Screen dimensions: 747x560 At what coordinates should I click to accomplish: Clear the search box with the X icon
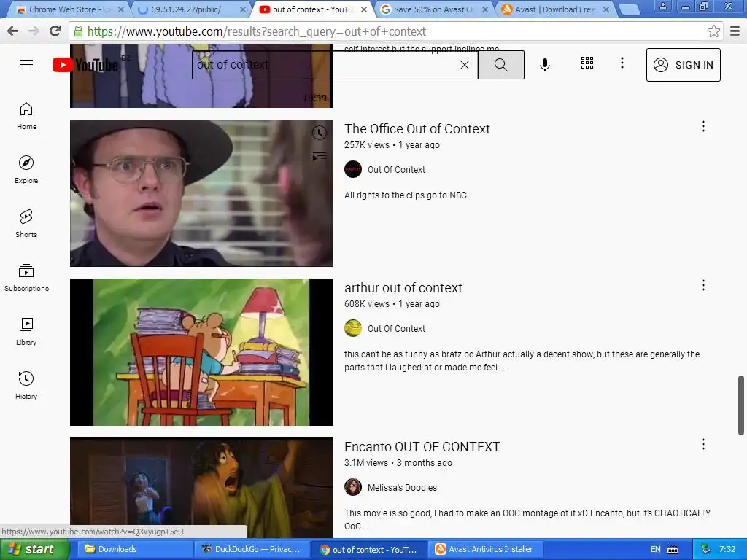point(465,65)
